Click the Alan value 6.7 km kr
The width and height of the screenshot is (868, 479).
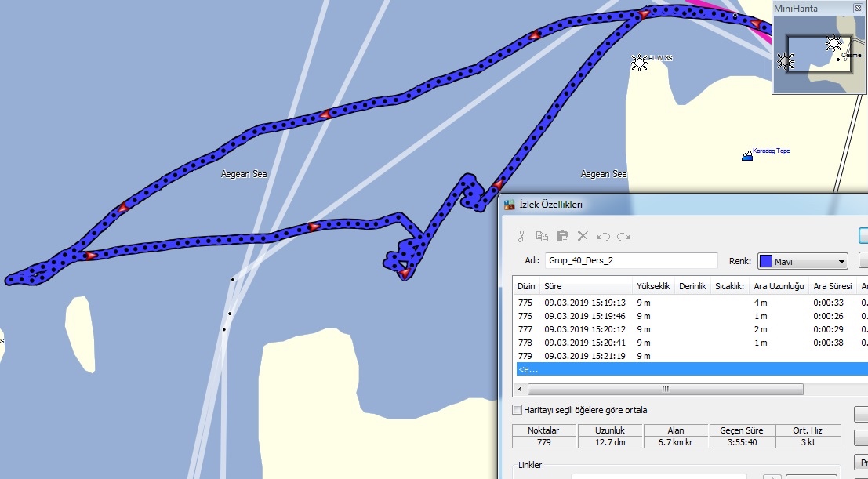point(675,442)
